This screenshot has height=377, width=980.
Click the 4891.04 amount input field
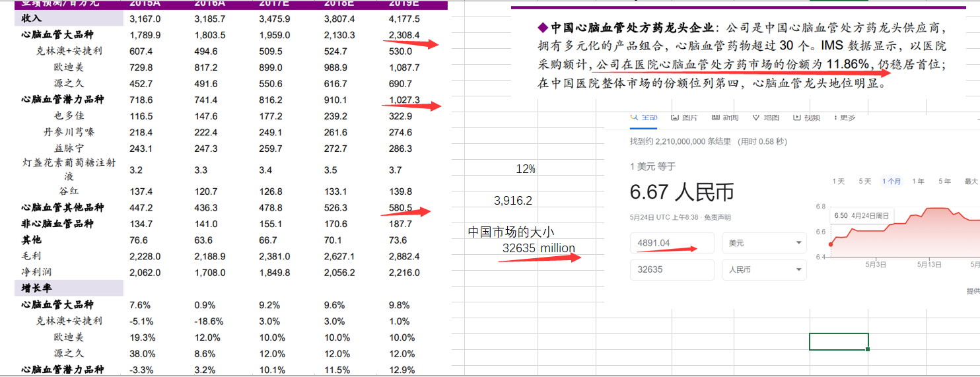coord(672,243)
